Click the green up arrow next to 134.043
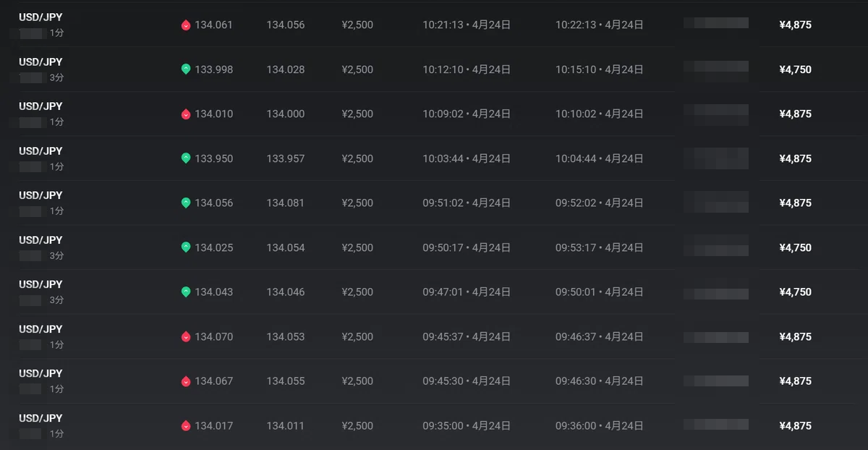Image resolution: width=868 pixels, height=450 pixels. pyautogui.click(x=186, y=292)
